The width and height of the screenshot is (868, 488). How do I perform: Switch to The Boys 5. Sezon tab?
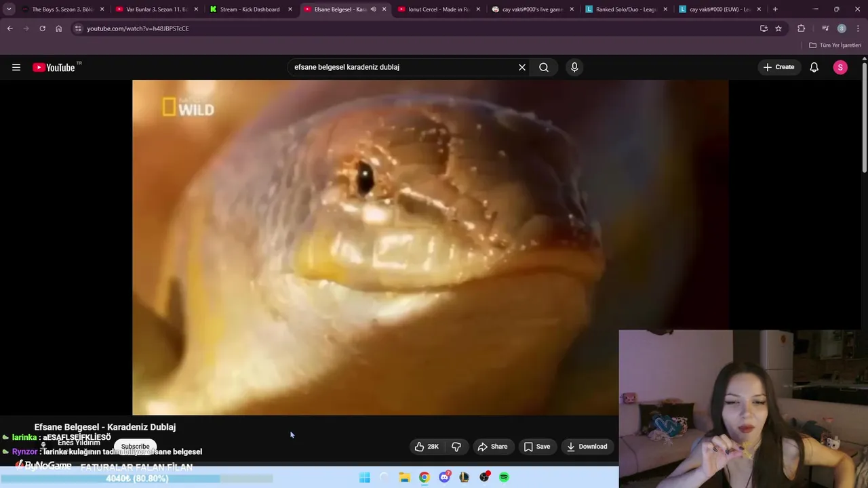[x=62, y=9]
